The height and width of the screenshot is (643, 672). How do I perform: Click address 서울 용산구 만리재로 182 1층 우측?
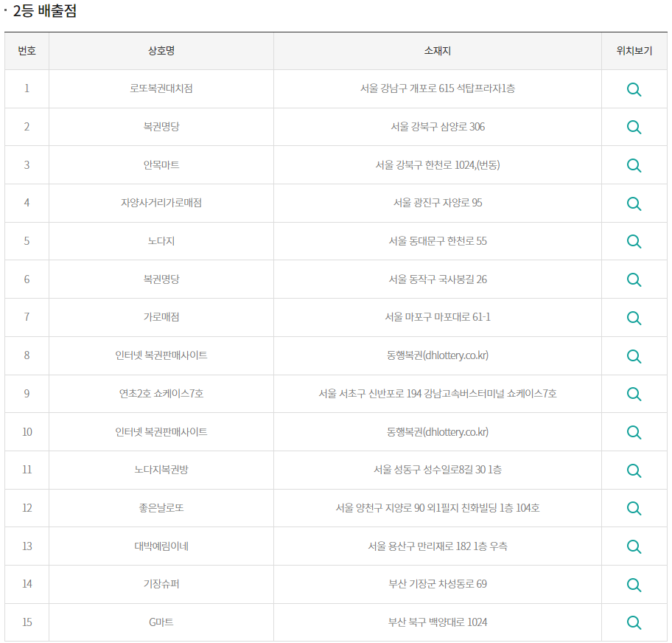point(437,546)
